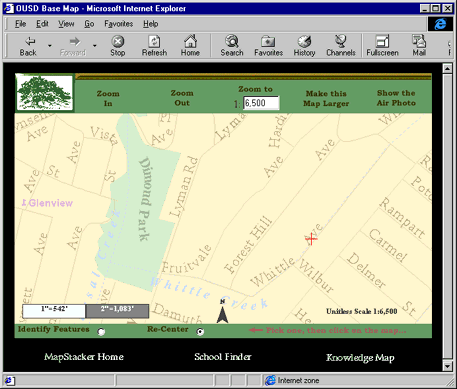Open the View menu

click(66, 24)
